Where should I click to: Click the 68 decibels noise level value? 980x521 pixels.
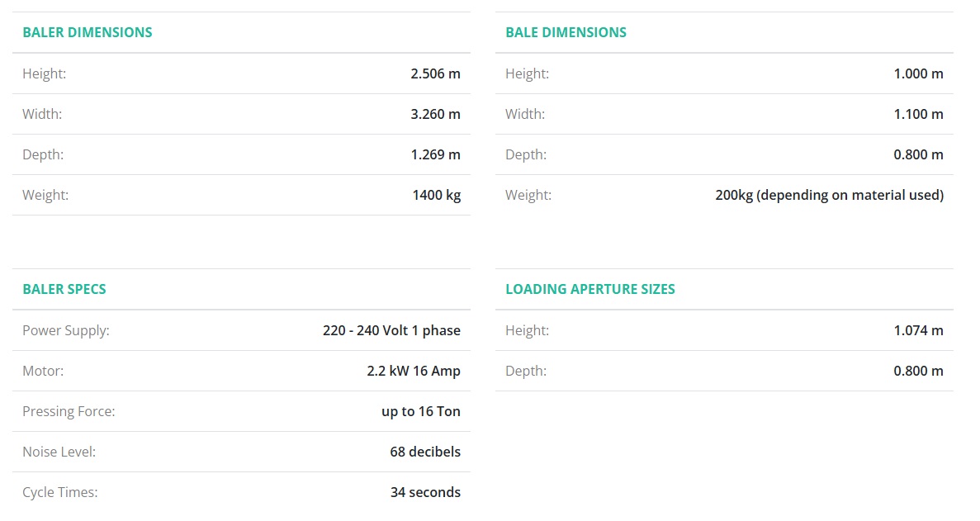click(425, 452)
